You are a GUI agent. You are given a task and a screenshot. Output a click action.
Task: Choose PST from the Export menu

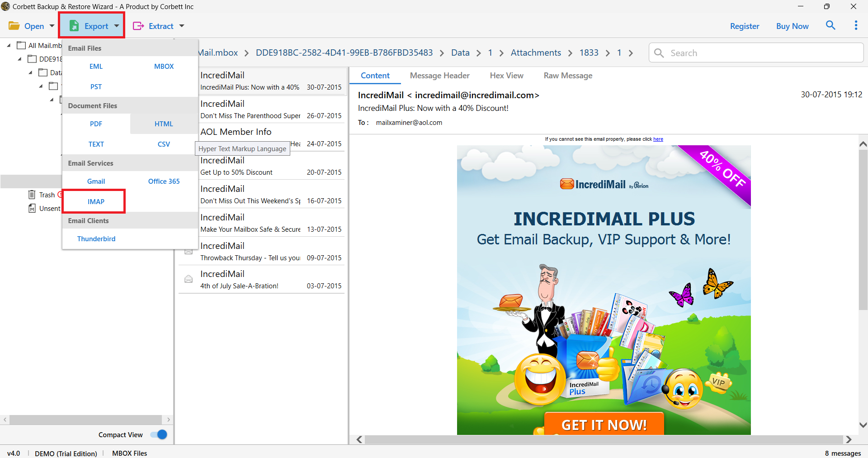coord(96,86)
